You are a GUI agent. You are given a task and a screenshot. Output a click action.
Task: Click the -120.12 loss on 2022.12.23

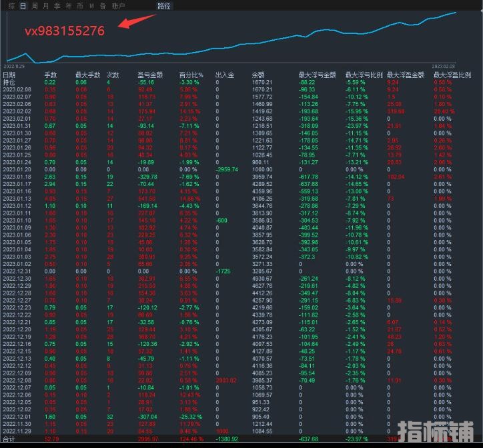pyautogui.click(x=147, y=307)
